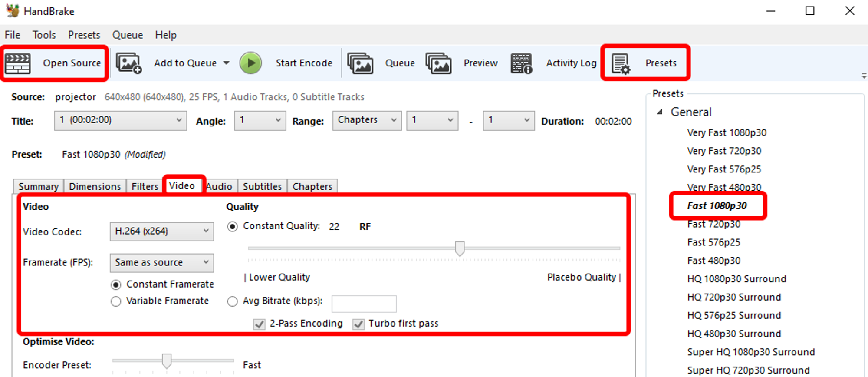Screen dimensions: 868x377
Task: Open the Presets menu
Action: (x=84, y=35)
